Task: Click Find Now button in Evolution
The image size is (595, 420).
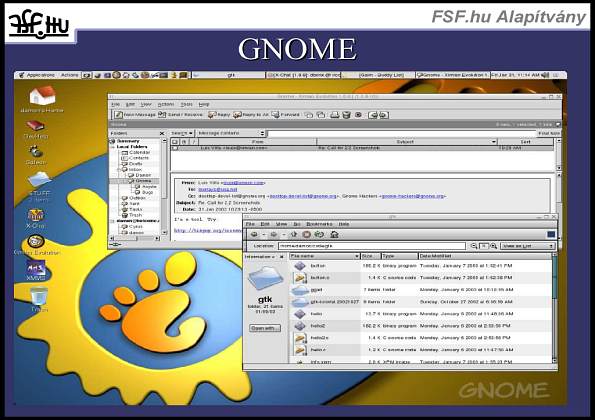Action: click(549, 133)
